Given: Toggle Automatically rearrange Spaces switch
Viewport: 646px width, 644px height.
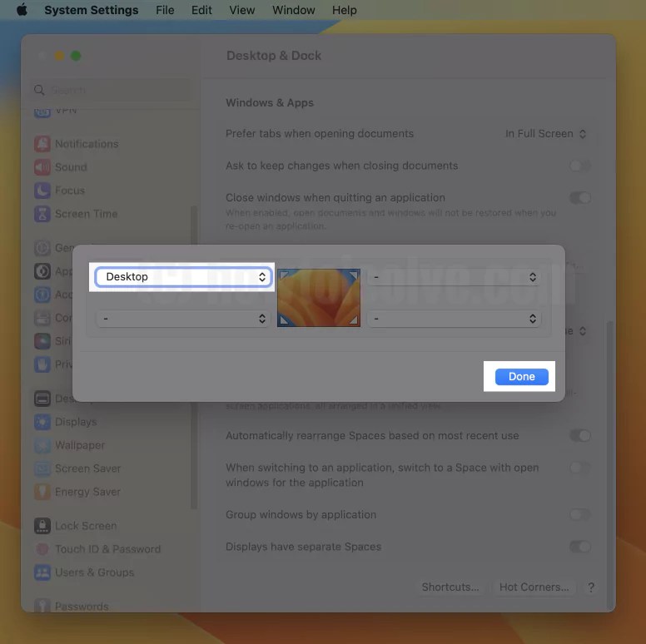Looking at the screenshot, I should tap(580, 436).
